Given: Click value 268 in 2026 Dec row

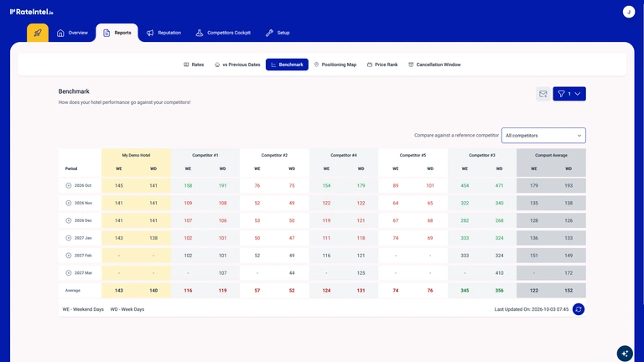Looking at the screenshot, I should (499, 220).
